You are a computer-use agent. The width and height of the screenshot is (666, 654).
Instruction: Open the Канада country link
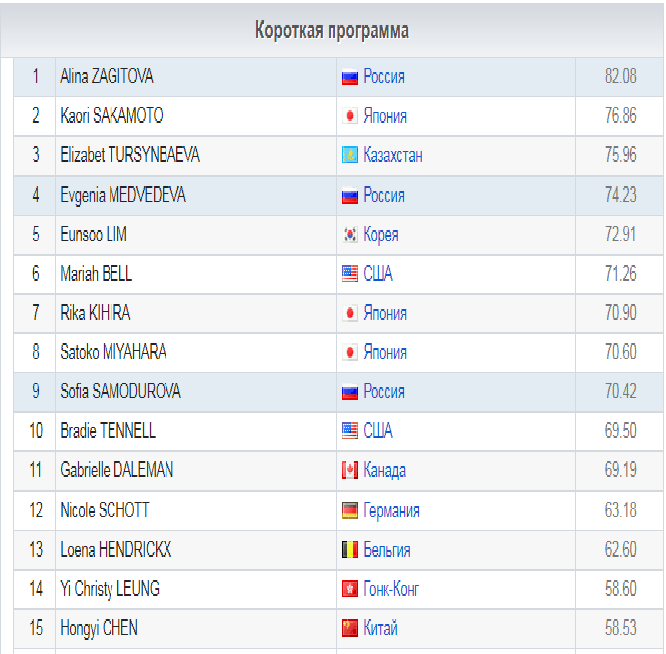385,471
